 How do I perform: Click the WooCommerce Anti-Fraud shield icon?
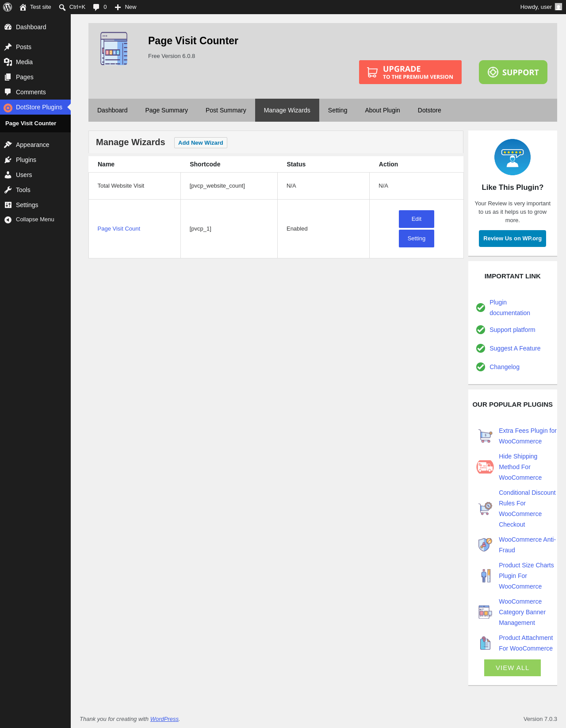point(485,545)
